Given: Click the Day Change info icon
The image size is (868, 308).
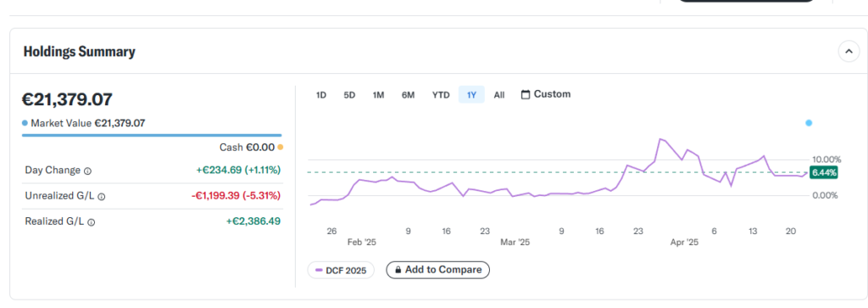Looking at the screenshot, I should click(x=87, y=171).
